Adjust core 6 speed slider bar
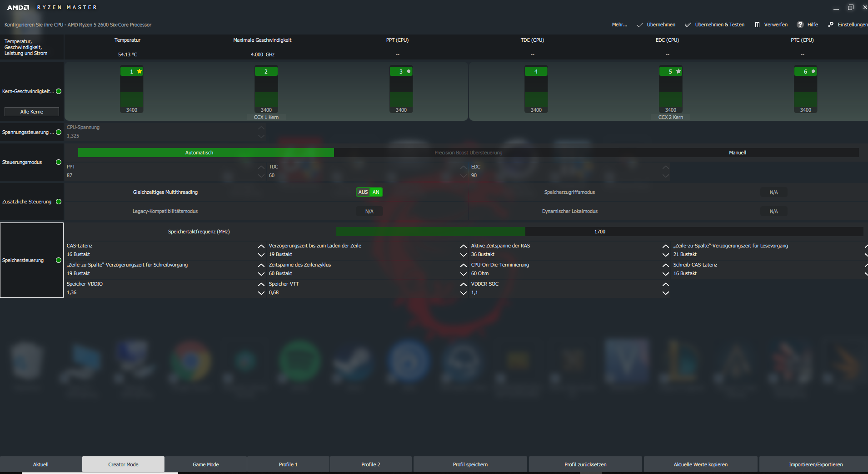The image size is (868, 474). point(806,91)
